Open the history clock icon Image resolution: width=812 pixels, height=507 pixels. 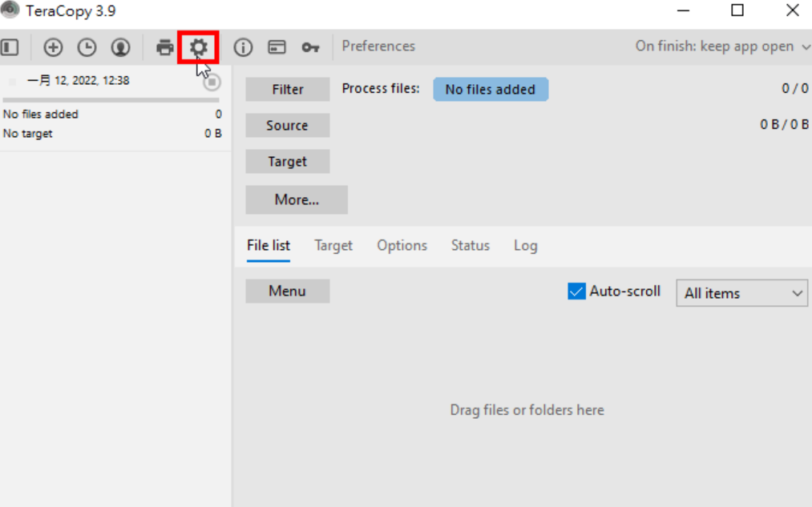87,47
